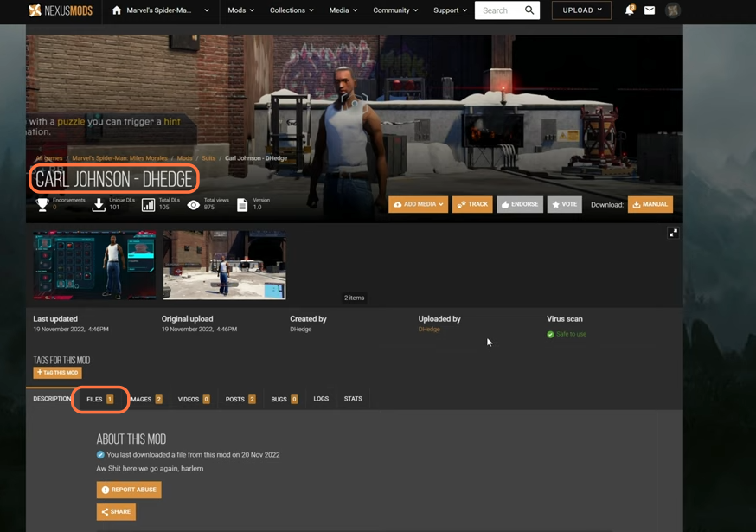Open the Media menu

(343, 10)
